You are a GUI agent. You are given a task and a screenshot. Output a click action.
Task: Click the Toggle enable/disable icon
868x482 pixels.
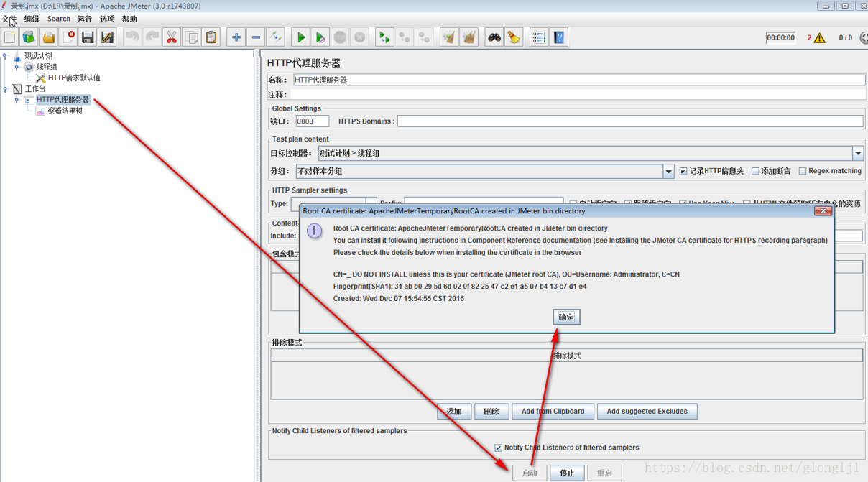click(275, 37)
